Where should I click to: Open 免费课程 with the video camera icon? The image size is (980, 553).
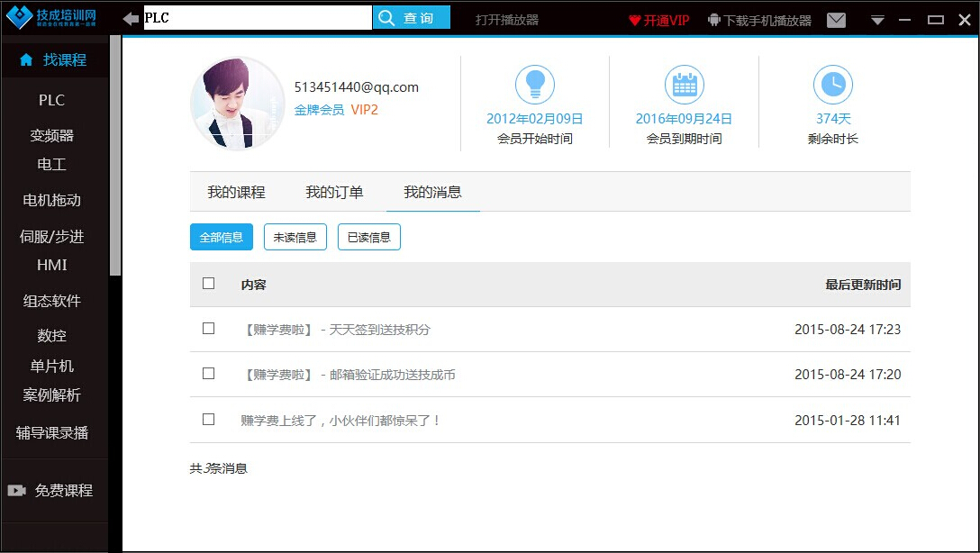tap(16, 491)
